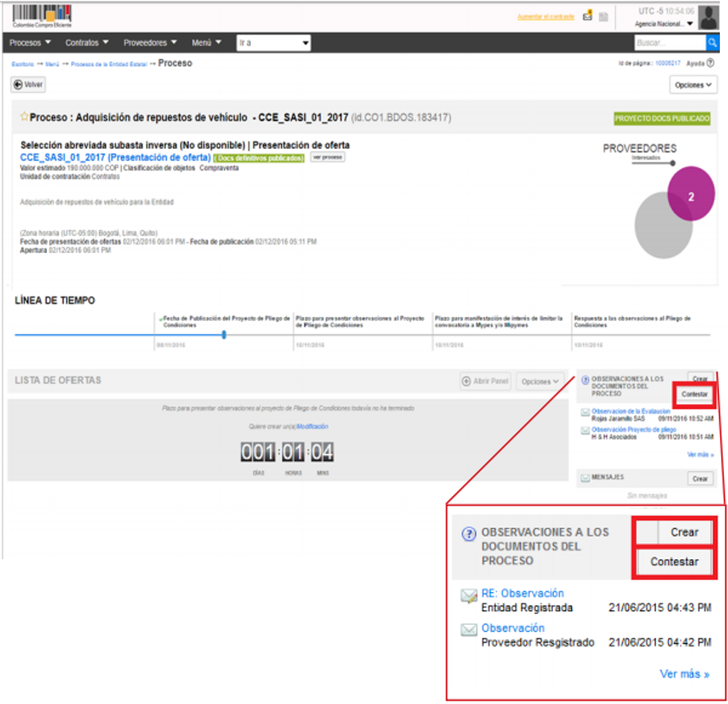Image resolution: width=728 pixels, height=704 pixels.
Task: Expand the Opciones dropdown at top right
Action: [693, 85]
